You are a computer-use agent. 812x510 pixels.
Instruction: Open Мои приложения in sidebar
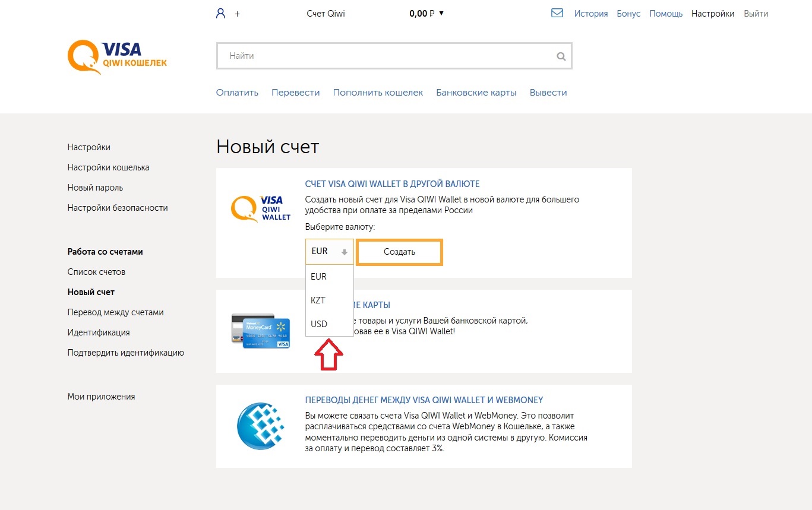pos(101,397)
